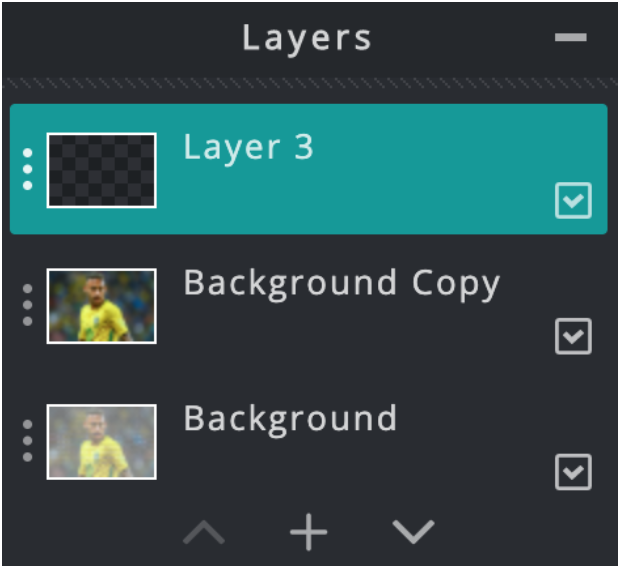Open options menu dots for Layer 3
This screenshot has width=624, height=570.
point(27,169)
